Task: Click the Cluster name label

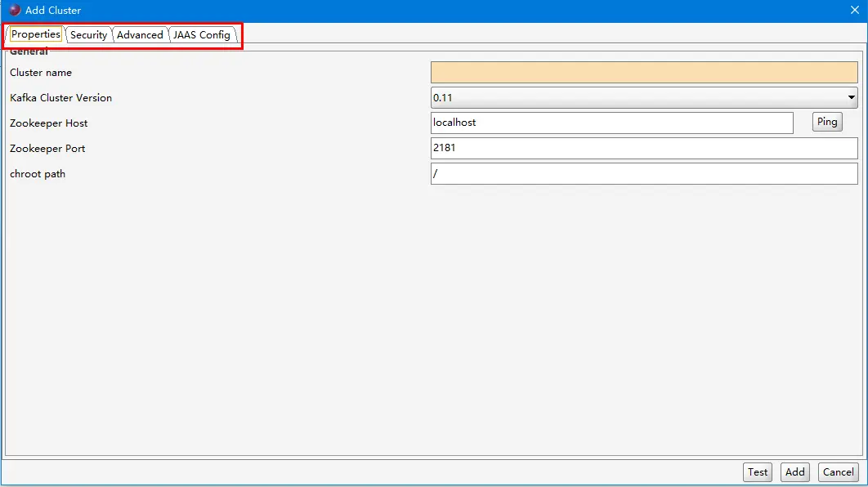Action: coord(41,73)
